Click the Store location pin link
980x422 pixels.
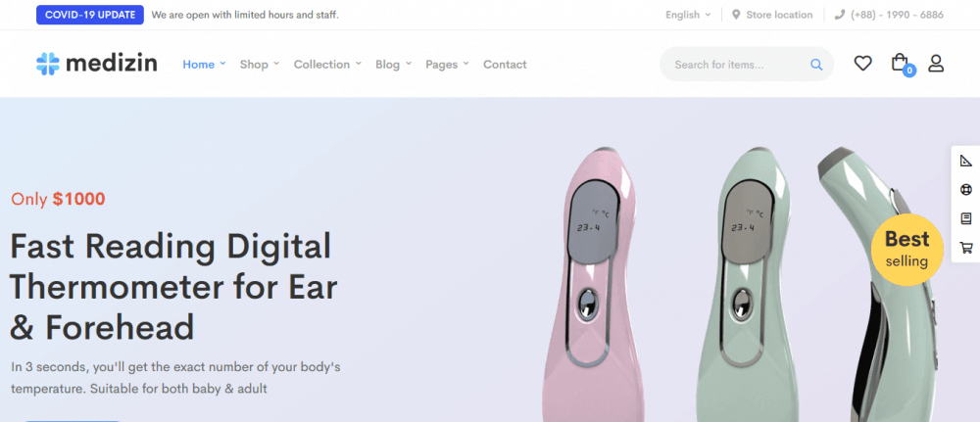click(772, 15)
